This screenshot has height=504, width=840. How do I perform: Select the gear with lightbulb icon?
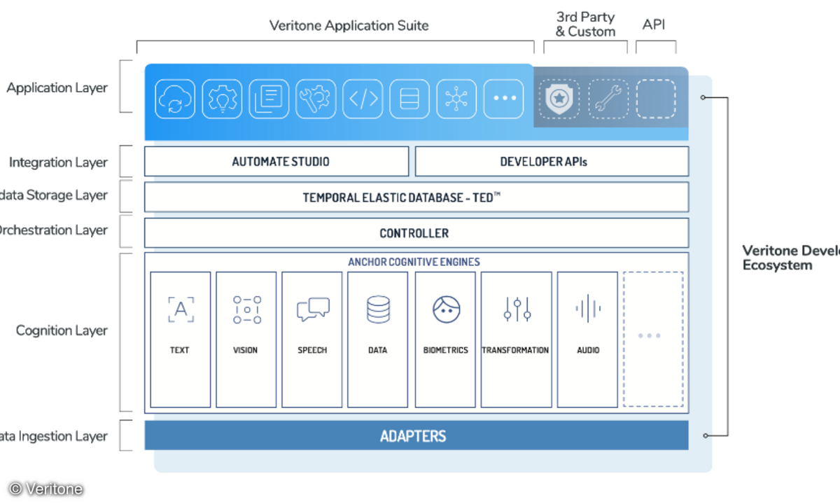222,99
